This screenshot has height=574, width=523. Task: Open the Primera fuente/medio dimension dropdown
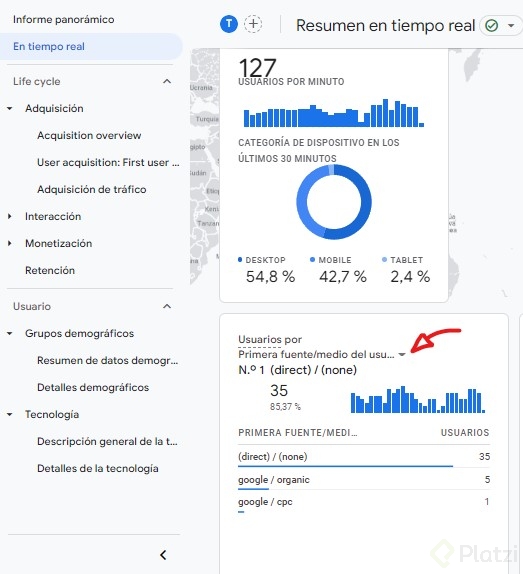click(x=402, y=354)
